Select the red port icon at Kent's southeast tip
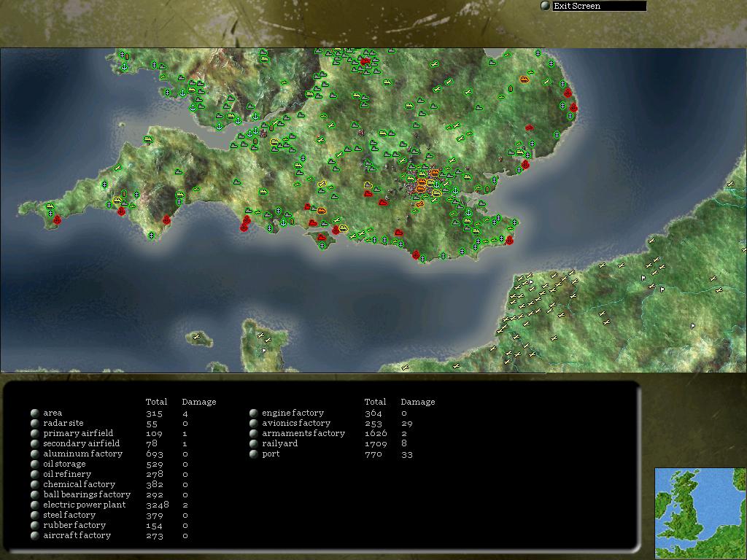This screenshot has height=560, width=747. pos(509,240)
